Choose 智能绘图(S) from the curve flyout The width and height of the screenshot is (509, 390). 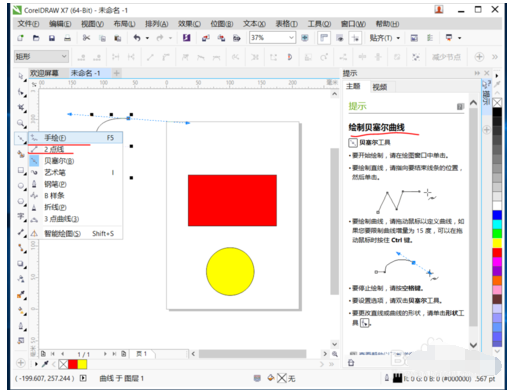[x=75, y=234]
